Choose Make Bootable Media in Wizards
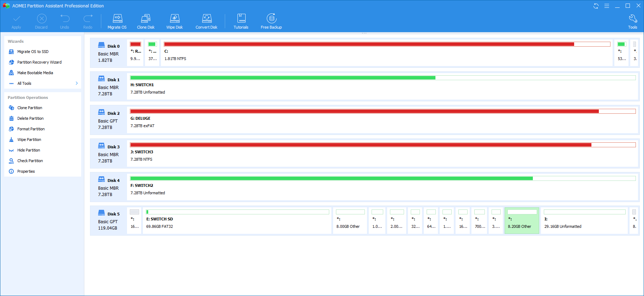This screenshot has width=644, height=296. click(x=35, y=73)
